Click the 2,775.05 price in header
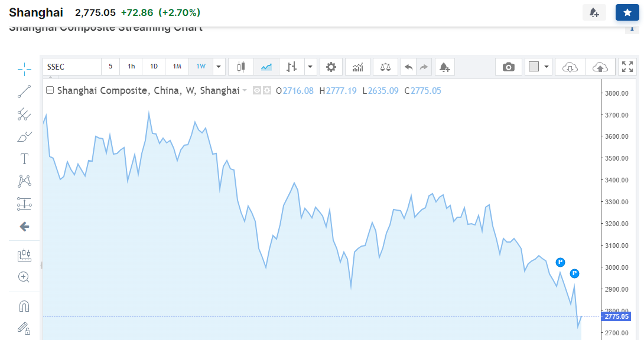Image resolution: width=644 pixels, height=340 pixels. [x=95, y=13]
